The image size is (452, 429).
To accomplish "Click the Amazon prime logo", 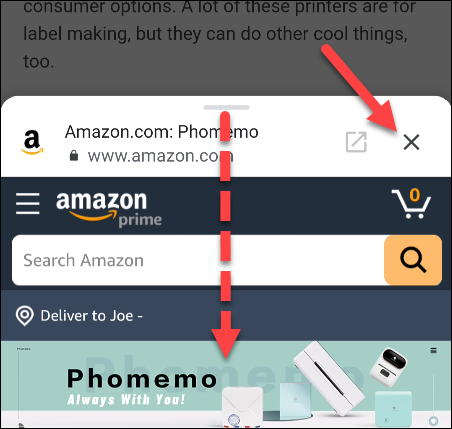I will (109, 209).
